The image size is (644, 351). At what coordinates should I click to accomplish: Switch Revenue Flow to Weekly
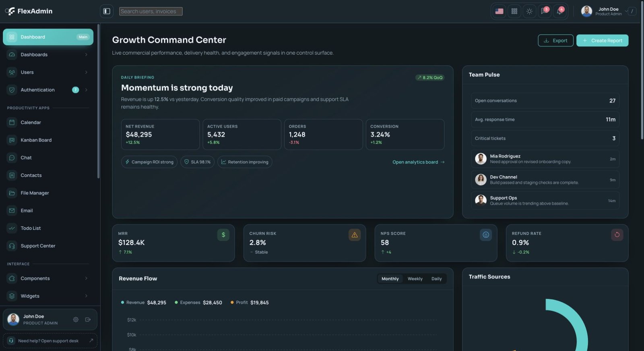(x=415, y=279)
